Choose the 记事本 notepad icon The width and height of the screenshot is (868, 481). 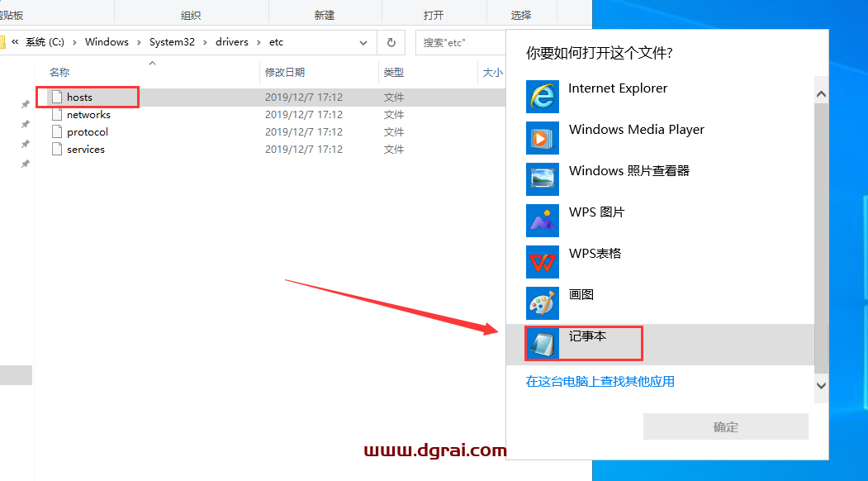tap(543, 344)
